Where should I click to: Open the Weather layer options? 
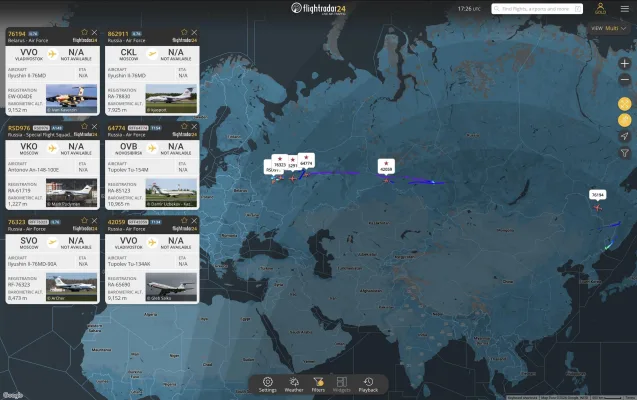[x=294, y=385]
